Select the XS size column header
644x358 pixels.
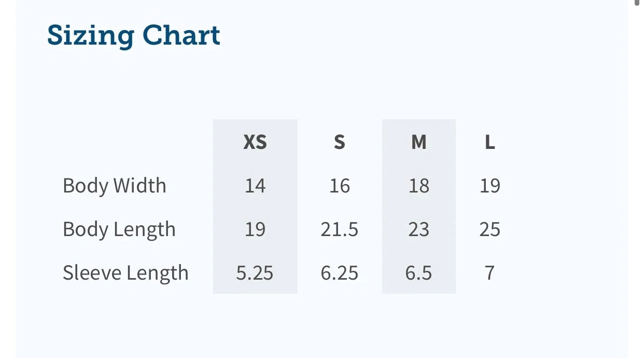click(x=255, y=142)
